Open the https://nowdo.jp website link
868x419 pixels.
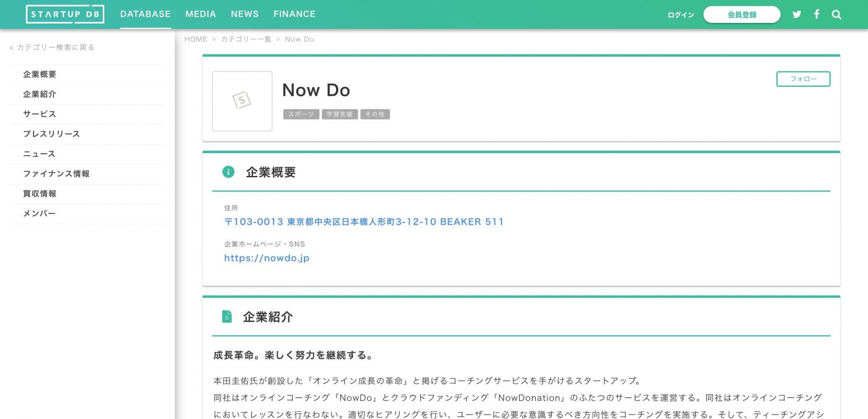(267, 258)
